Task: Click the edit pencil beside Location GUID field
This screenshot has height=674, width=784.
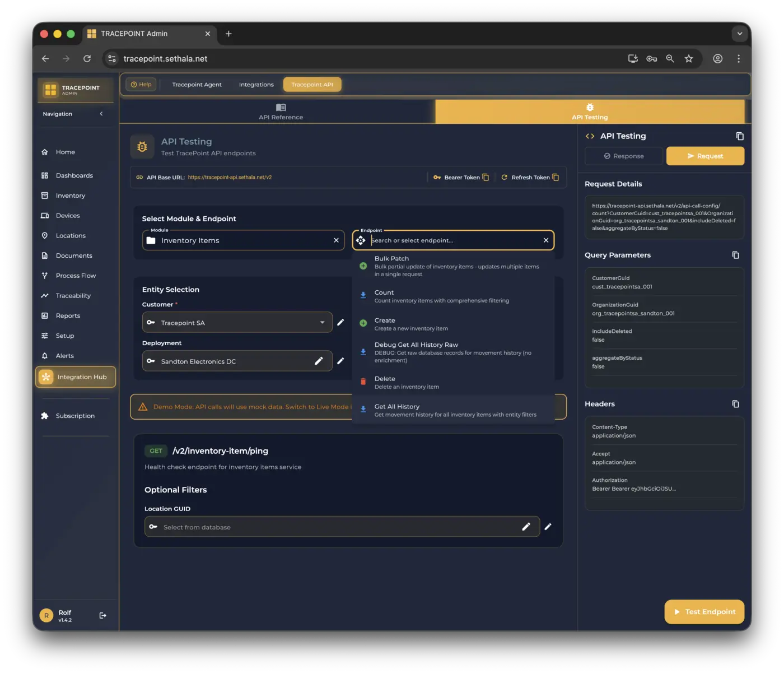Action: pyautogui.click(x=548, y=527)
